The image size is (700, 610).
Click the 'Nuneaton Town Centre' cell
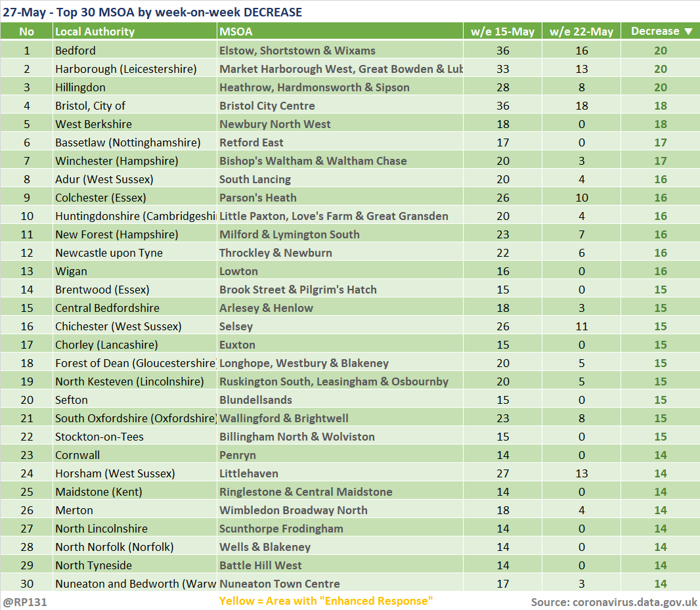[x=340, y=583]
